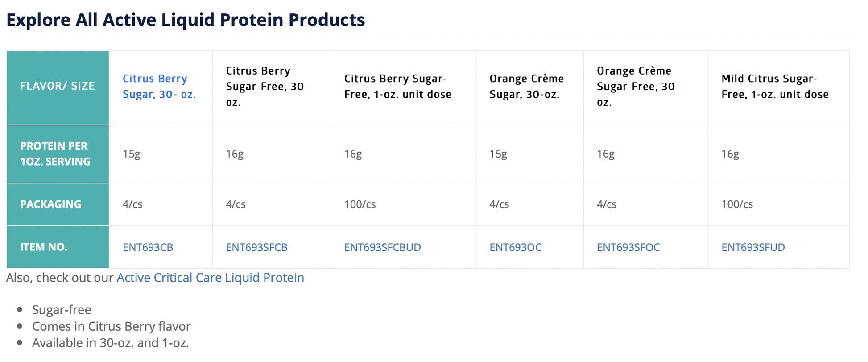The width and height of the screenshot is (868, 362).
Task: Click the Citrus Berry Sugar-Free, 30-oz. cell
Action: (267, 87)
